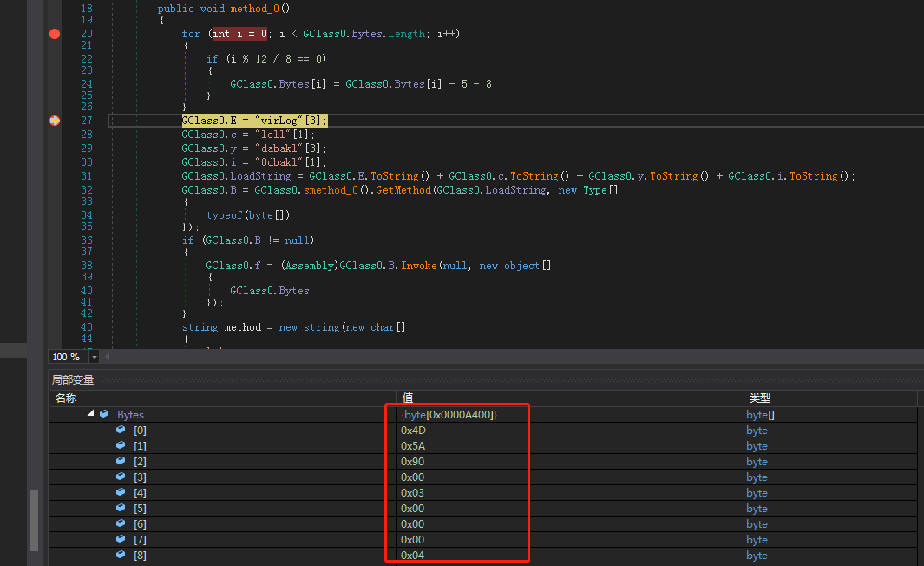Viewport: 924px width, 566px height.
Task: Click Length property on line 20
Action: pos(406,34)
